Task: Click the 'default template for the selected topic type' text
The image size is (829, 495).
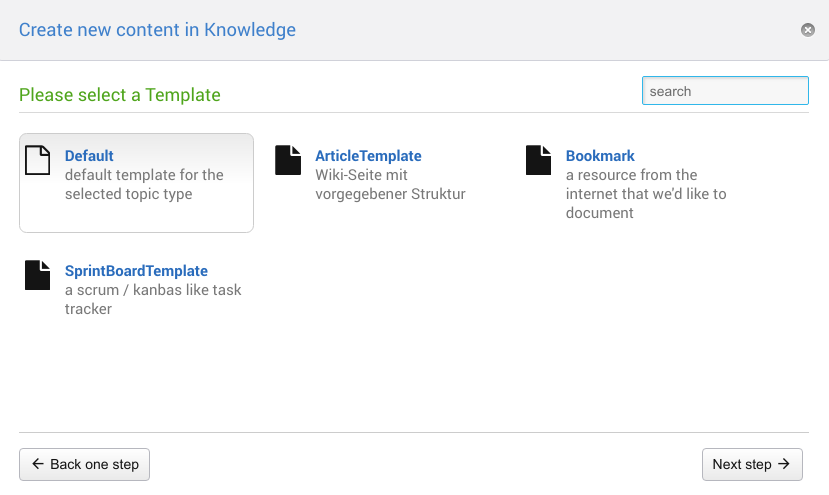Action: pyautogui.click(x=144, y=185)
